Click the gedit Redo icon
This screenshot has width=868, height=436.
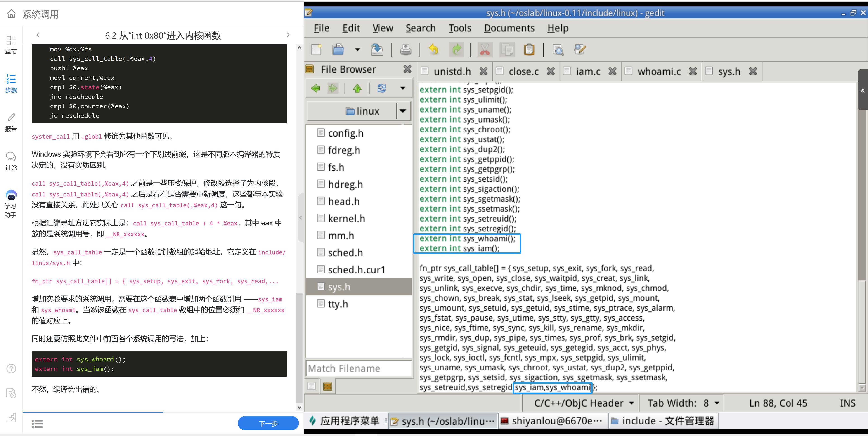(456, 50)
